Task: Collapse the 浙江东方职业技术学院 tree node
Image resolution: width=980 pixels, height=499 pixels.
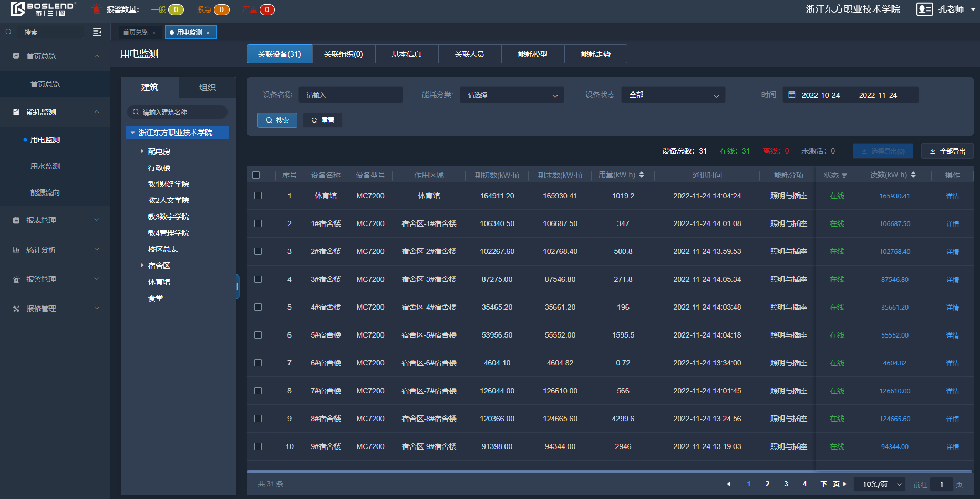Action: click(x=133, y=133)
